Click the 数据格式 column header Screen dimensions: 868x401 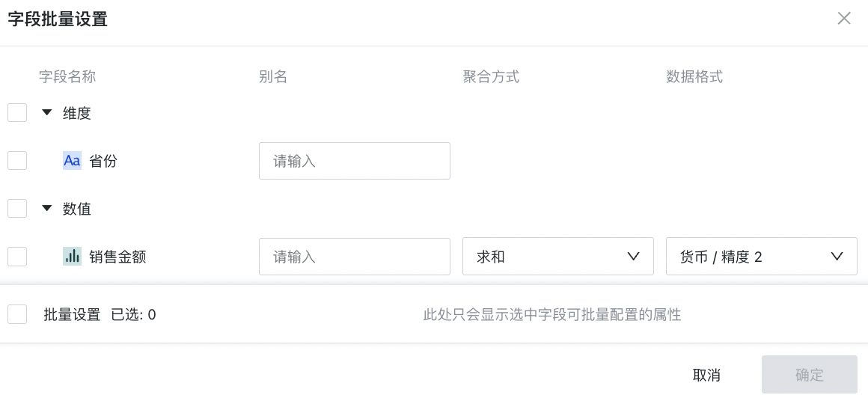(694, 76)
